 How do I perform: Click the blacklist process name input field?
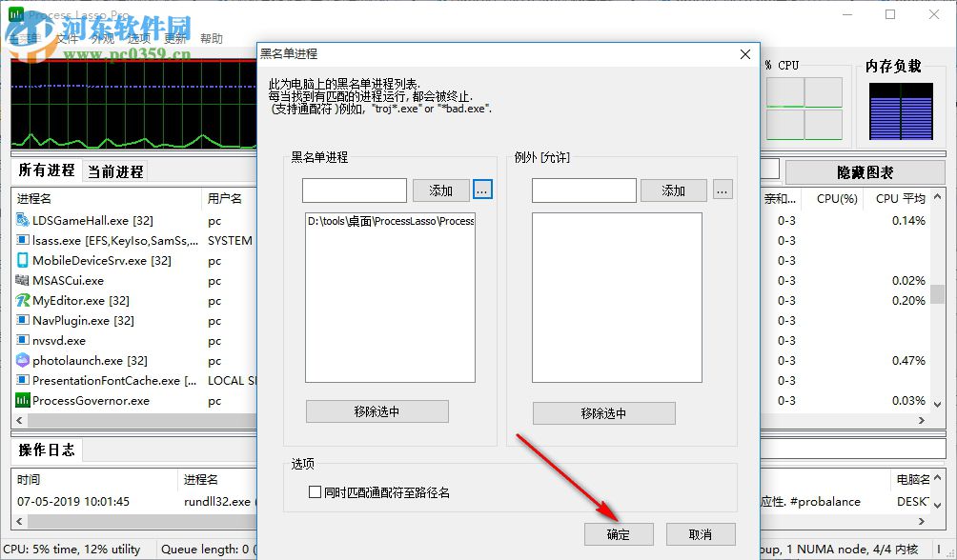tap(354, 190)
